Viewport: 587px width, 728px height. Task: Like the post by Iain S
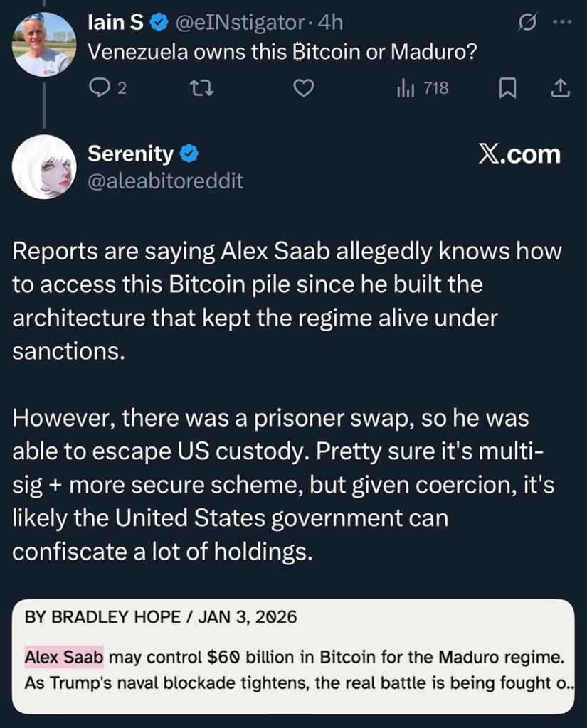click(x=305, y=88)
